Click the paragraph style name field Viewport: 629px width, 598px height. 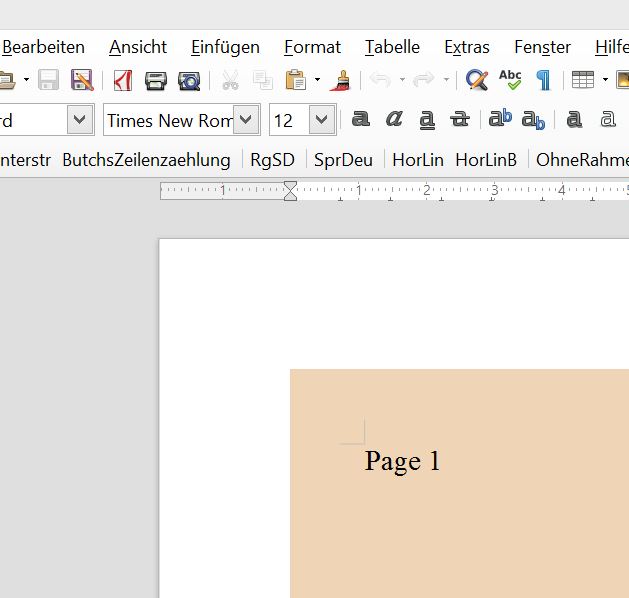pyautogui.click(x=34, y=120)
